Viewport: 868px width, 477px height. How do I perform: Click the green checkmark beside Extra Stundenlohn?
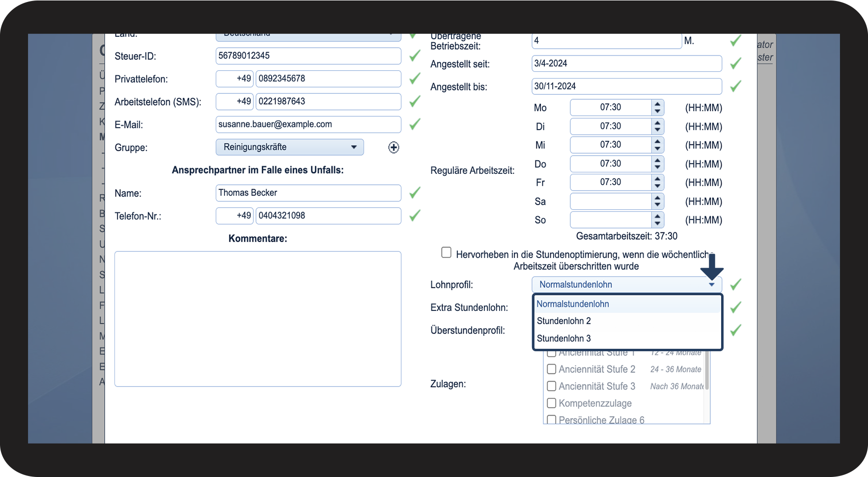click(x=735, y=308)
